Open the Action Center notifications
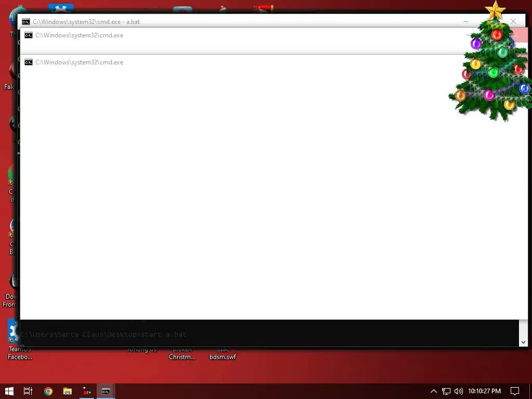The image size is (532, 399). point(515,391)
